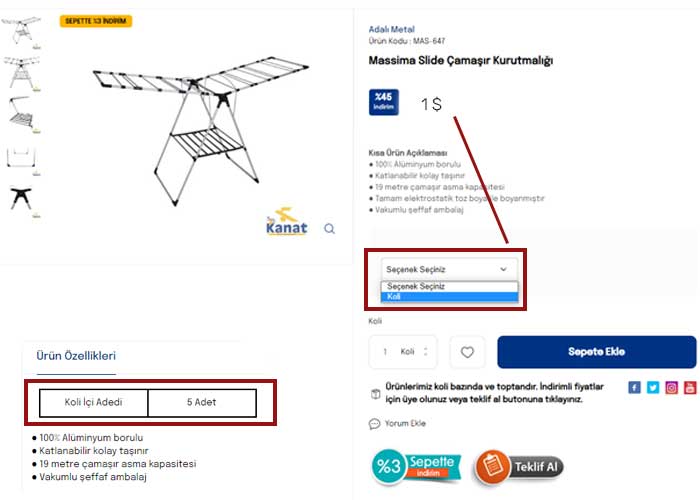The height and width of the screenshot is (500, 700).
Task: Choose Seçenek Seçiniz entry in open list
Action: 450,287
